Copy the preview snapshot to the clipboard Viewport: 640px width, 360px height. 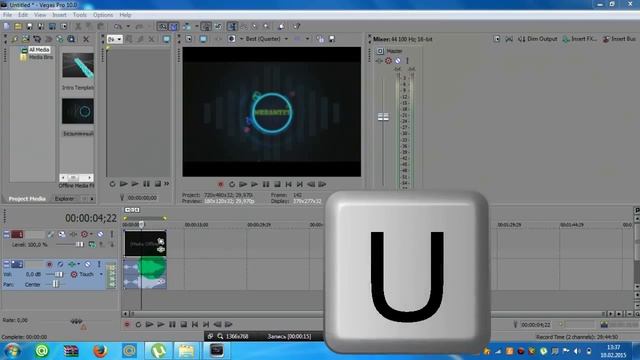click(321, 39)
